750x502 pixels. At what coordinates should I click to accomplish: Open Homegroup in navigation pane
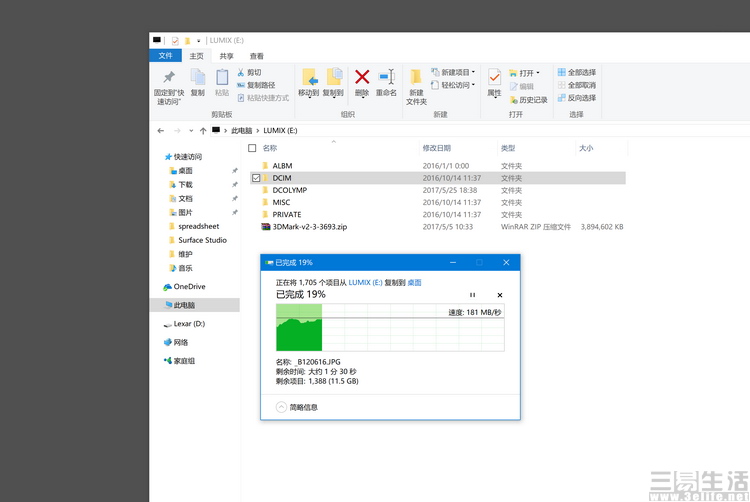coord(179,361)
